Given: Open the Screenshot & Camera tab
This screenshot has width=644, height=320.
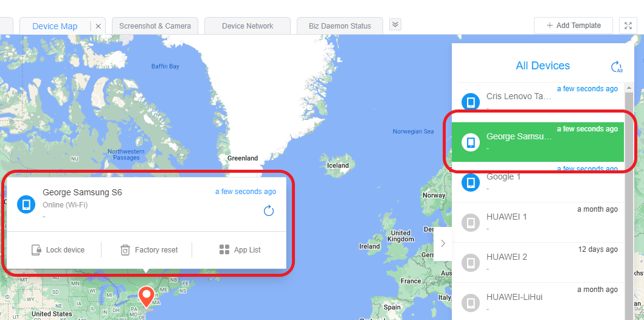Looking at the screenshot, I should coord(155,26).
